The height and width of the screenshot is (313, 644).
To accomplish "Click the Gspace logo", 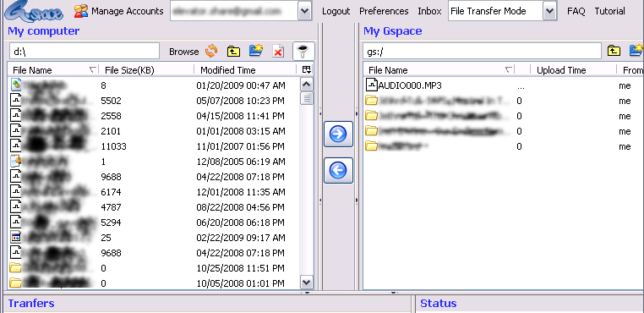I will (34, 11).
